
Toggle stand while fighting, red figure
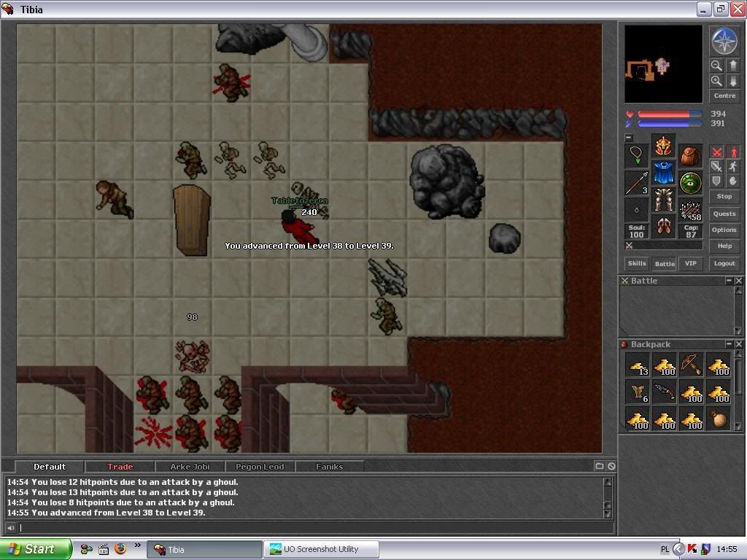(x=732, y=152)
